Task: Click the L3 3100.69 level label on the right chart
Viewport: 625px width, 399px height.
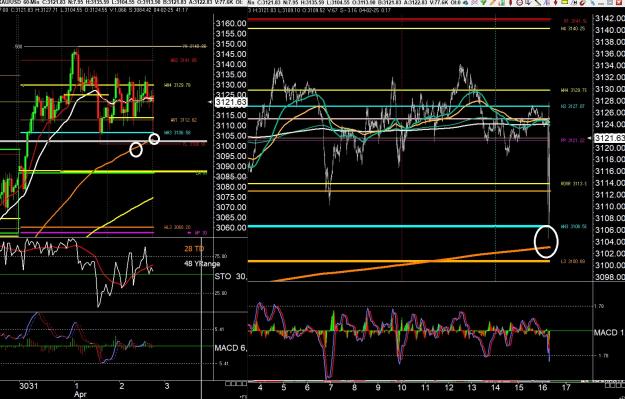Action: click(573, 261)
